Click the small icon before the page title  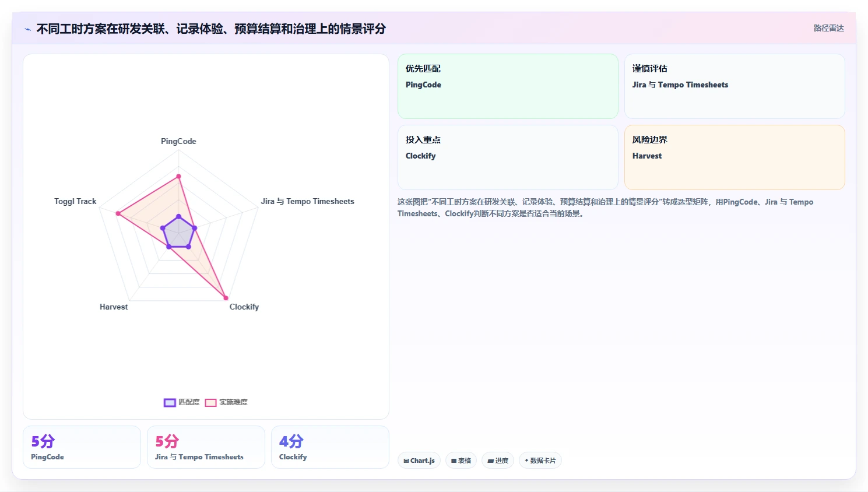tap(27, 29)
